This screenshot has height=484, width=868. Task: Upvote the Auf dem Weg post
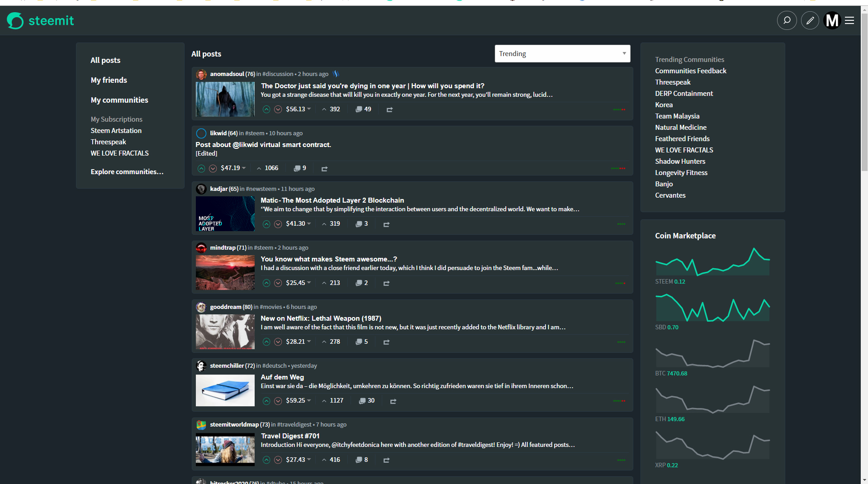[x=266, y=401]
